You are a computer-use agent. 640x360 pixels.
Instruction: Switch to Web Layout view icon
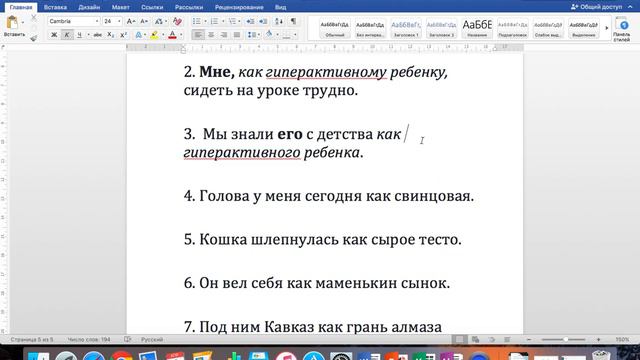[x=476, y=340]
